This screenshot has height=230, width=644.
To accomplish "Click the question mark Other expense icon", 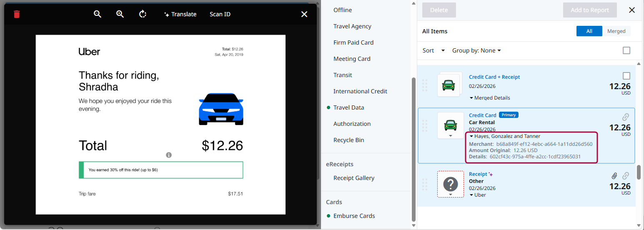I will click(x=450, y=184).
